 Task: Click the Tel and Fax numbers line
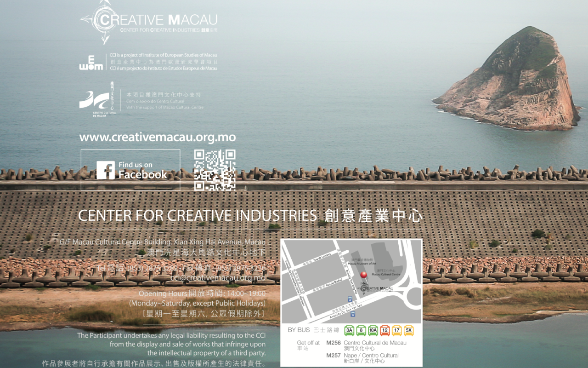click(x=181, y=268)
